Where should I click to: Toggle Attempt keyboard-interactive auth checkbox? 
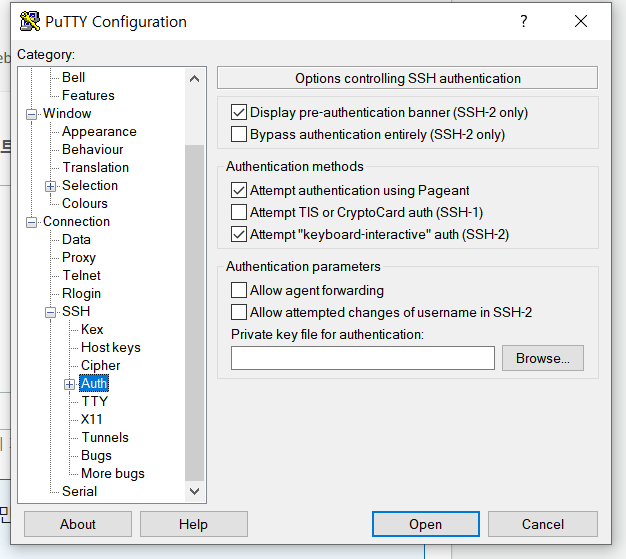(239, 234)
